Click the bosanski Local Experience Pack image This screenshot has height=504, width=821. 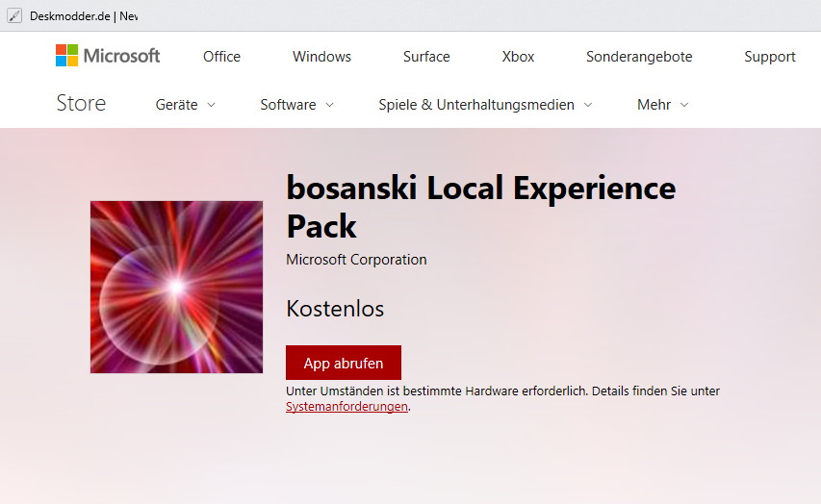tap(176, 287)
